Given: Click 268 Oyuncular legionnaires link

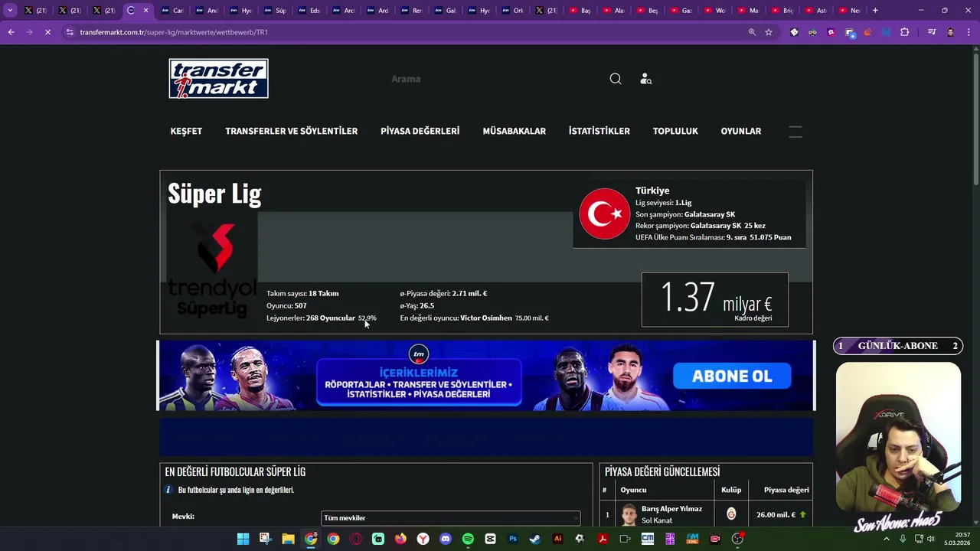Looking at the screenshot, I should [330, 318].
